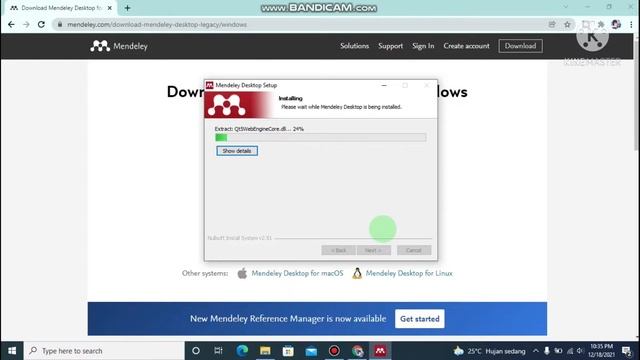
Task: Open Microsoft Store from the taskbar
Action: point(288,351)
